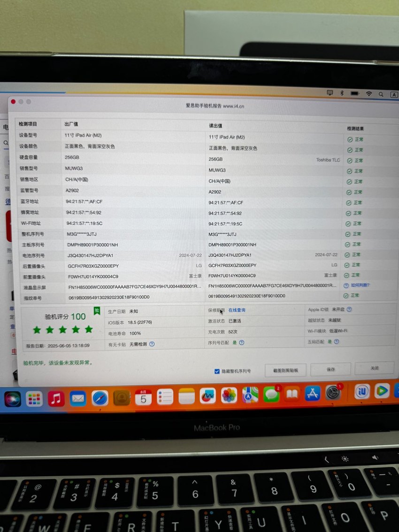Image resolution: width=399 pixels, height=532 pixels.
Task: Click the 指纹串号 row label
Action: point(33,298)
